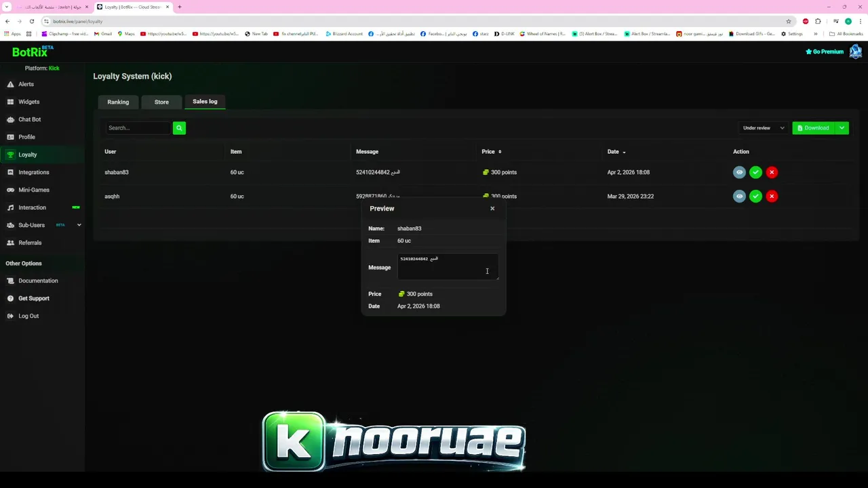Approve shaban83 sale with green check

[x=755, y=172]
